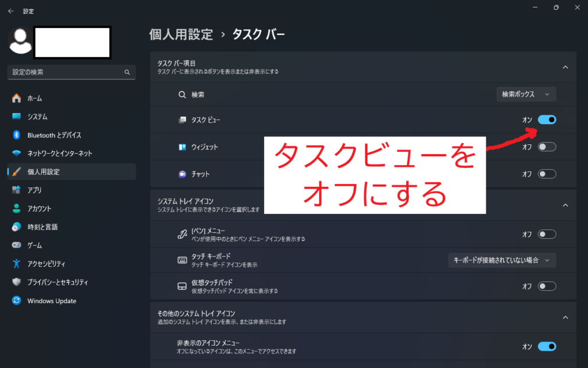Image resolution: width=588 pixels, height=368 pixels.
Task: Select the アプリ icon in sidebar
Action: coord(17,190)
